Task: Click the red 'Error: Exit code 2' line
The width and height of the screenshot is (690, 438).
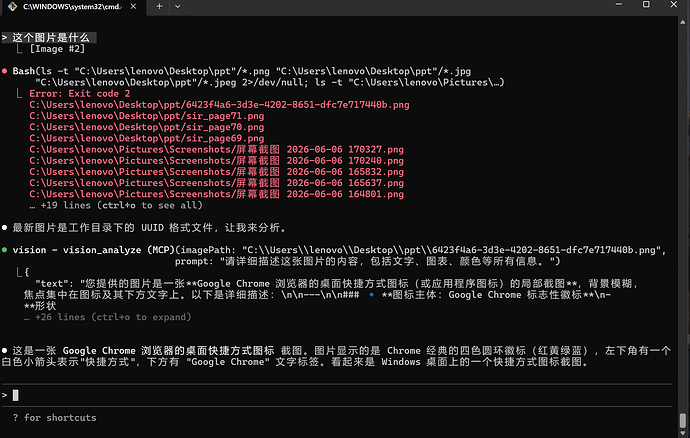Action: 80,94
